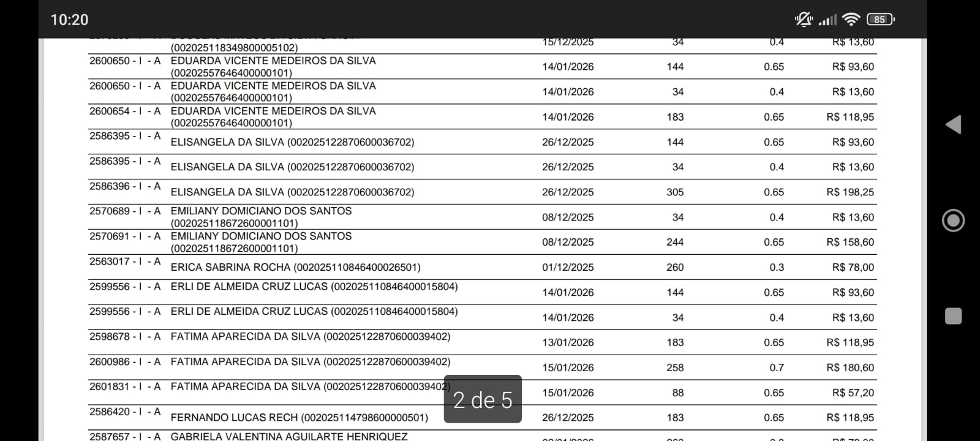Select the quantity value 305
The height and width of the screenshot is (441, 980).
pyautogui.click(x=675, y=192)
